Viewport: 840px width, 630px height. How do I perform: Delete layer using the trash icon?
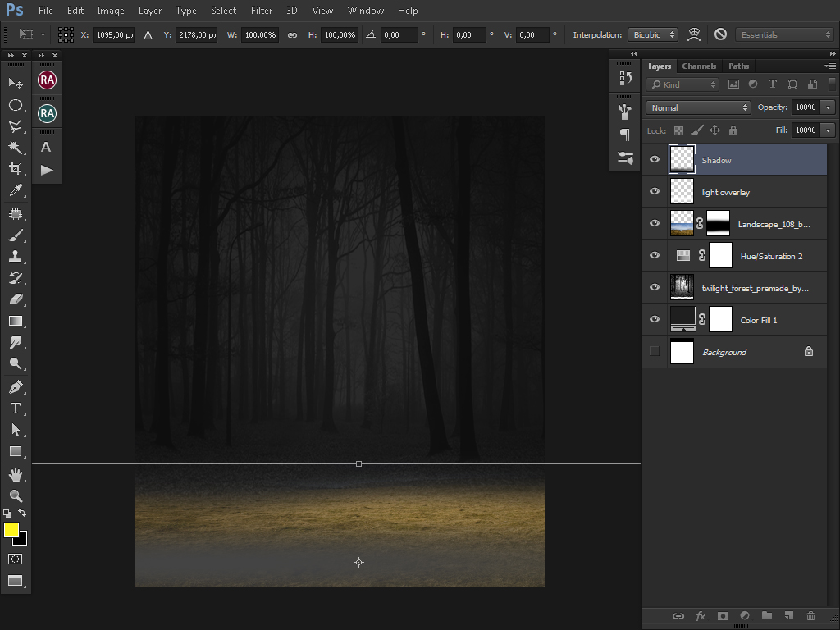[x=810, y=616]
